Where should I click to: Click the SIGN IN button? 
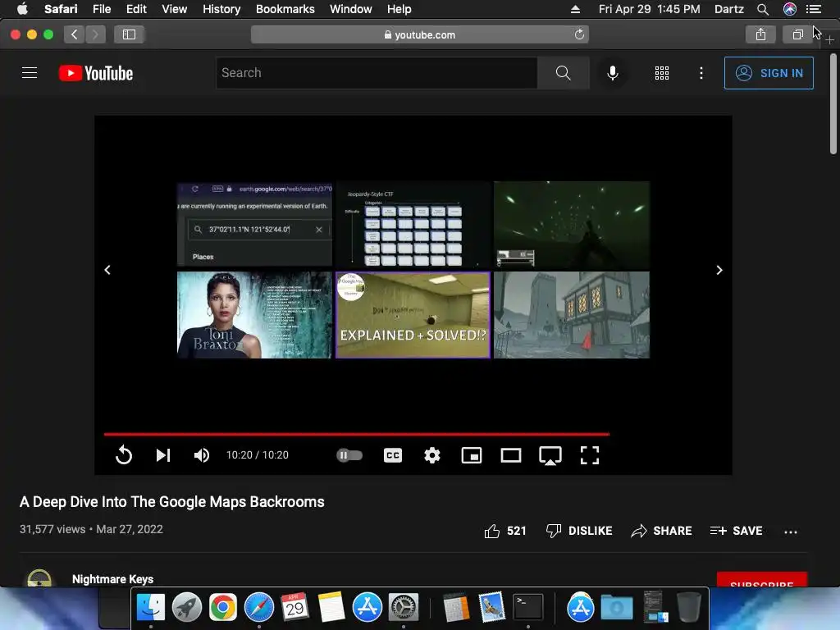(x=768, y=73)
